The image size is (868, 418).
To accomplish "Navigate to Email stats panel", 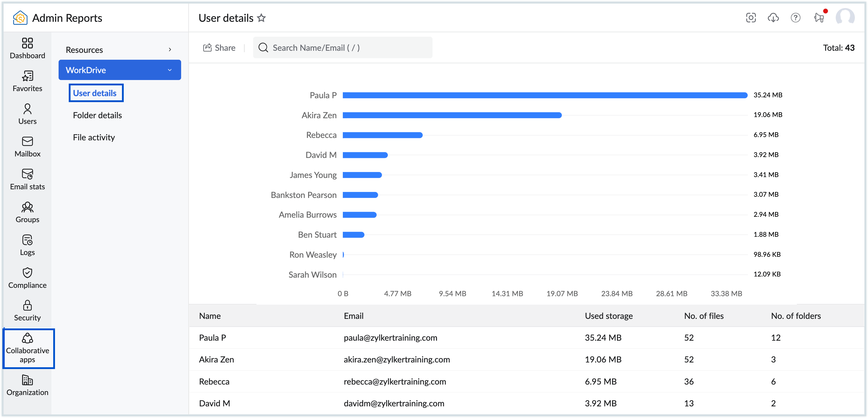I will point(27,179).
